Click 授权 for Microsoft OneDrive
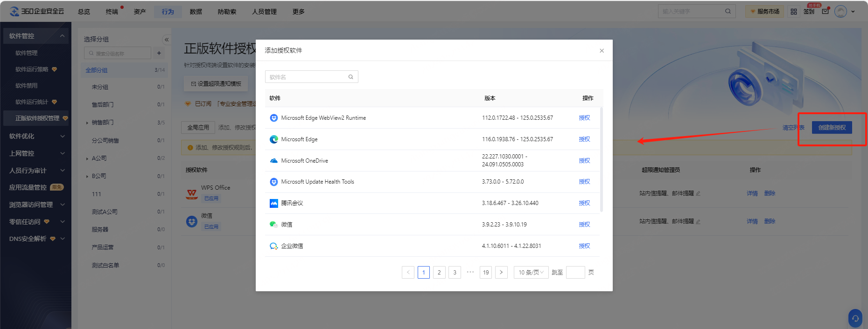The height and width of the screenshot is (329, 868). [584, 161]
